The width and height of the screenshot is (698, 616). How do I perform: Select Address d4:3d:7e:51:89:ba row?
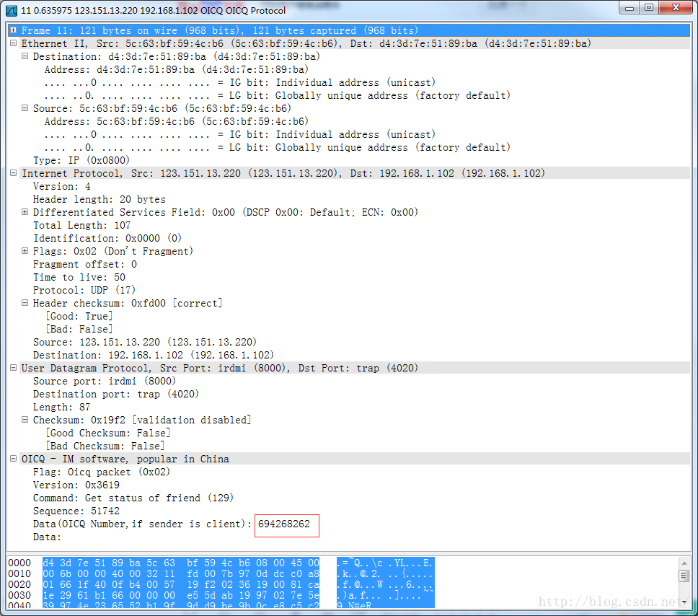[176, 69]
